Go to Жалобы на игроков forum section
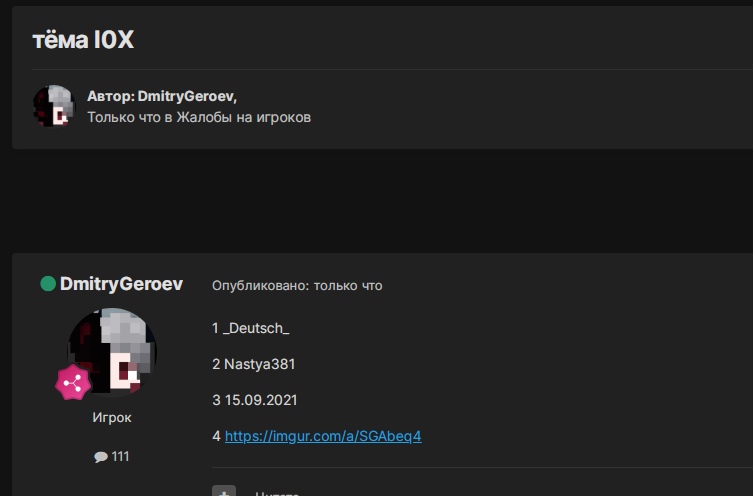This screenshot has width=753, height=496. [256, 117]
